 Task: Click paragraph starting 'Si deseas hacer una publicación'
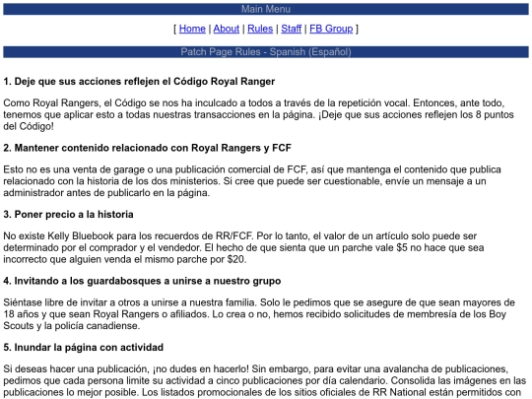265,381
